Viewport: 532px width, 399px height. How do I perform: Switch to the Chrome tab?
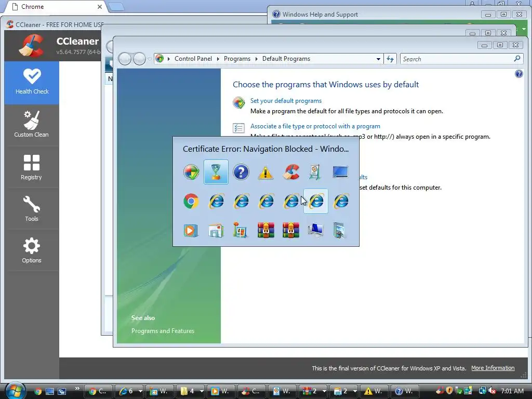click(x=56, y=7)
